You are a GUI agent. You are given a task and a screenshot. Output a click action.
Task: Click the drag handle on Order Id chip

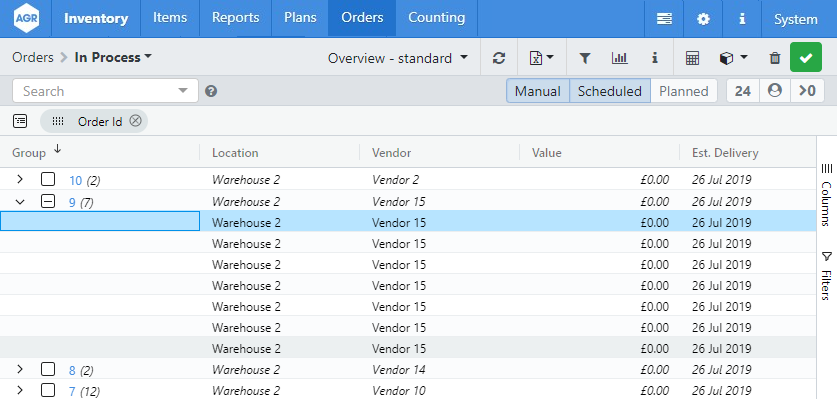coord(58,121)
